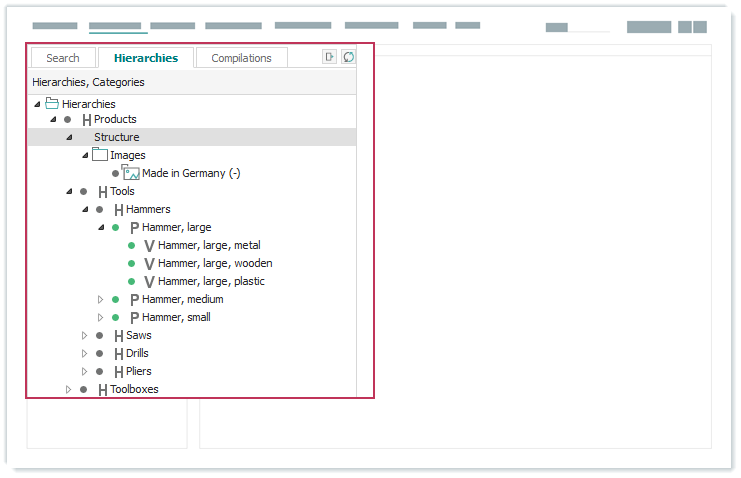Click the panel icon left of refresh
Viewport: 741px width, 478px height.
(x=329, y=58)
